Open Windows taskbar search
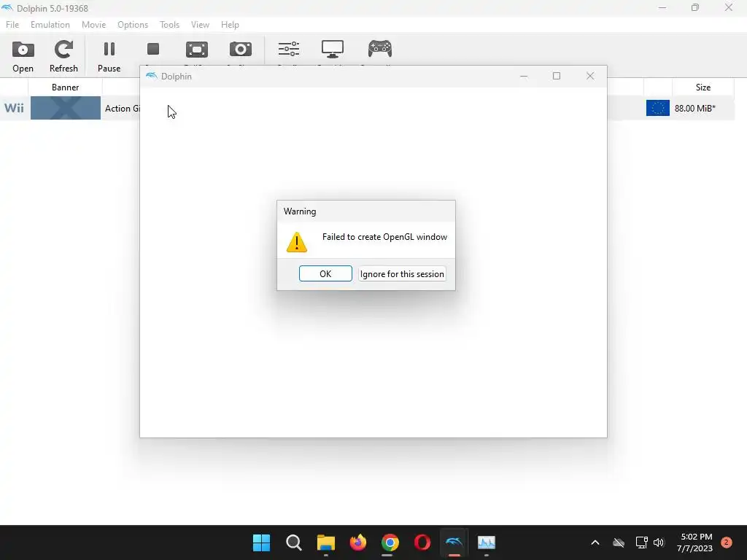This screenshot has width=747, height=560. [x=293, y=542]
